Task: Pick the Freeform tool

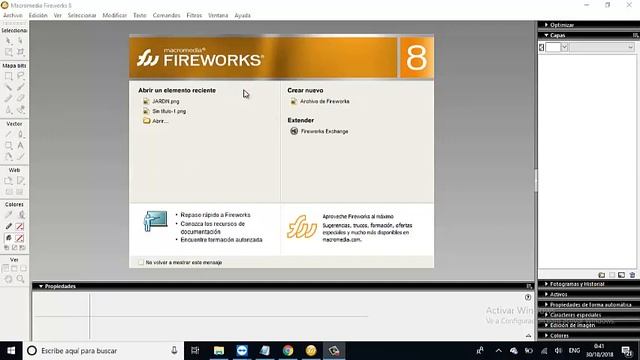Action: (9, 156)
